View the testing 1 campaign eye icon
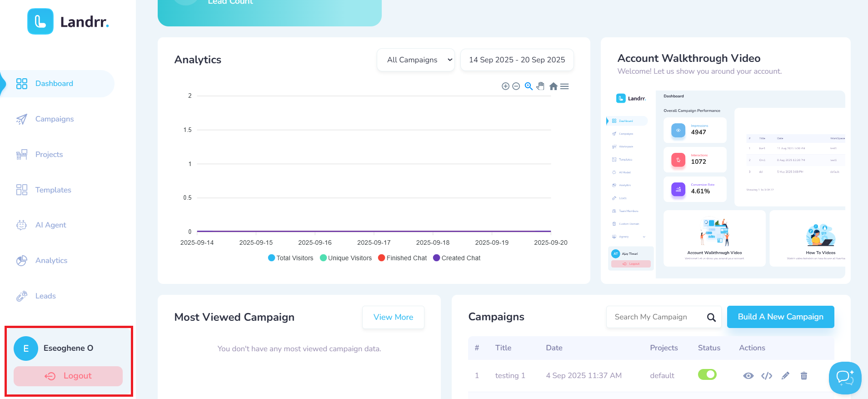The height and width of the screenshot is (399, 868). pos(748,376)
